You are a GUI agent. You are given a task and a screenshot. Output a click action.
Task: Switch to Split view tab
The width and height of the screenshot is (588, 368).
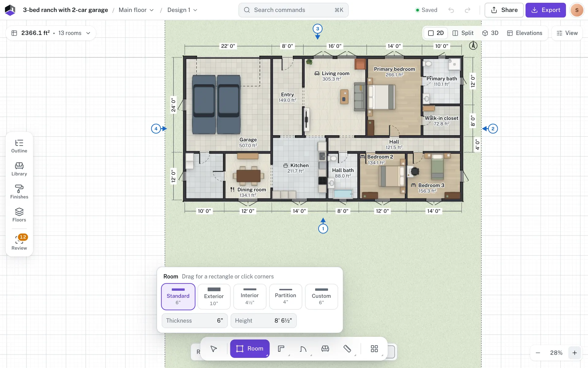[x=463, y=33]
